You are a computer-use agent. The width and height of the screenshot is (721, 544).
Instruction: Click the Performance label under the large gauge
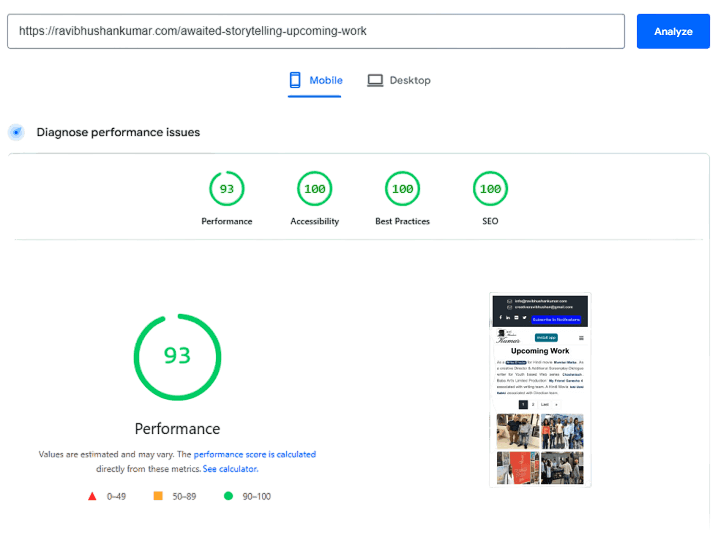(x=177, y=428)
